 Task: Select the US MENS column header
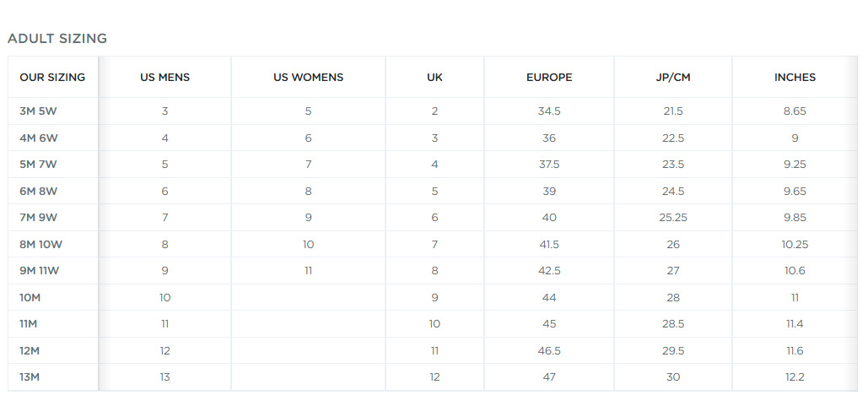165,78
